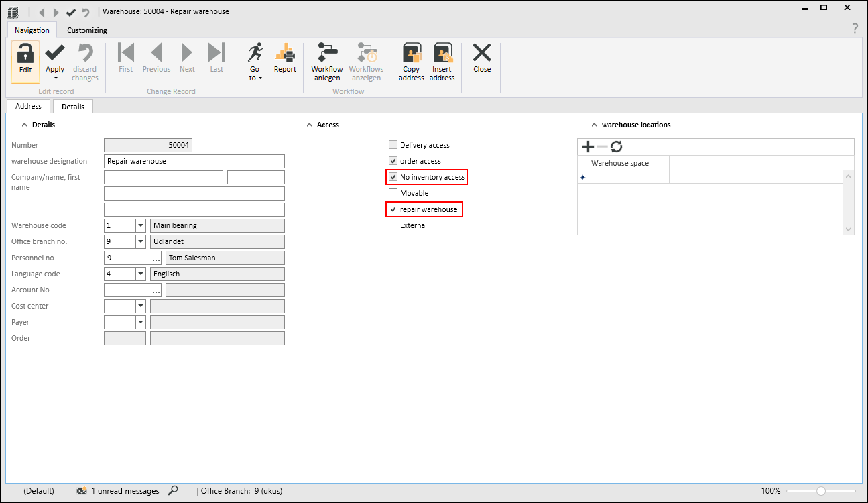Enable the External checkbox
Image resolution: width=868 pixels, height=503 pixels.
393,225
